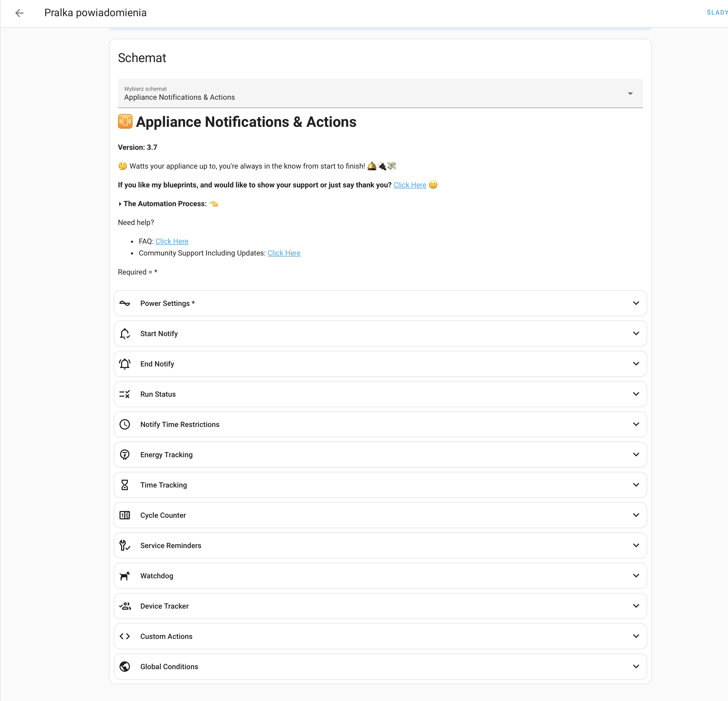This screenshot has height=701, width=728.
Task: Open the Energy Tracking section label
Action: (166, 455)
